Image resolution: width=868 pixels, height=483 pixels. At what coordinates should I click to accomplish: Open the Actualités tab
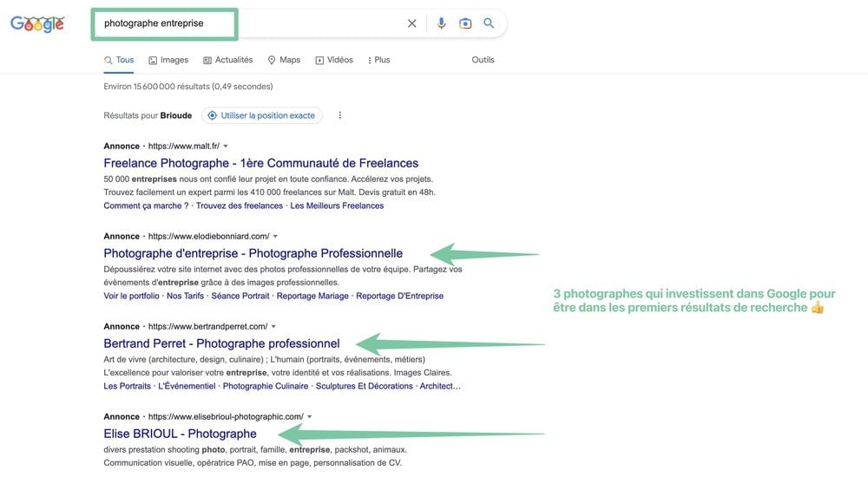[x=227, y=60]
